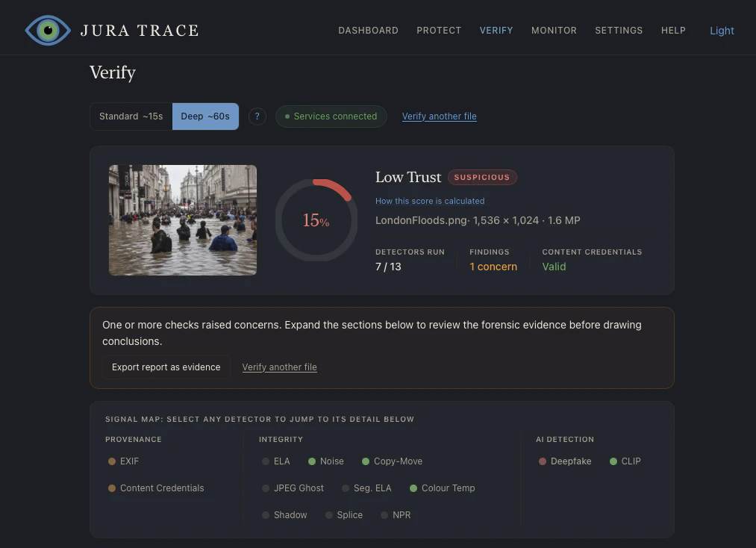Click the Services connected status pill

pos(331,116)
